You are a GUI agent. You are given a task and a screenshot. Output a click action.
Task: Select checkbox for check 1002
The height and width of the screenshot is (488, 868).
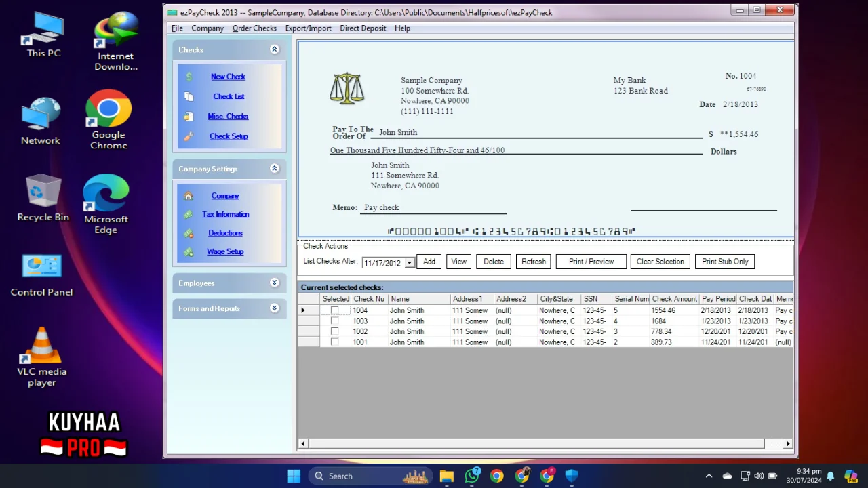(x=334, y=331)
